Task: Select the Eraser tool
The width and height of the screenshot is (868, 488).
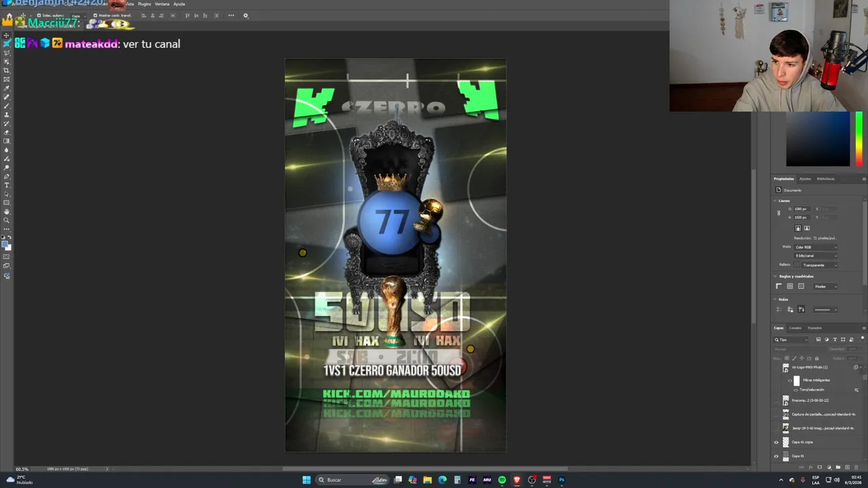Action: click(7, 132)
